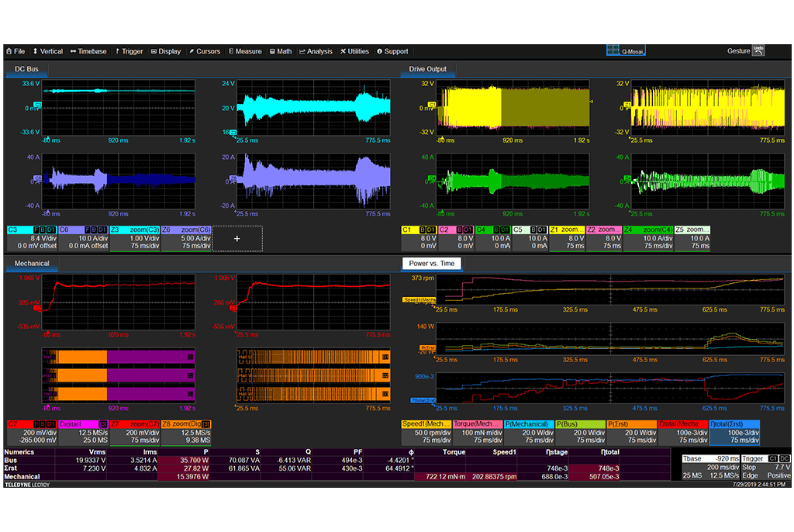This screenshot has width=794, height=532.
Task: Open the Z6 zoom(C6) descriptor box
Action: click(x=186, y=238)
